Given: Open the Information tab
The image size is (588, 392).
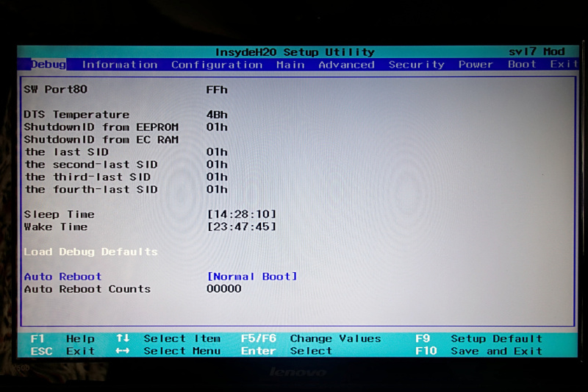Looking at the screenshot, I should pyautogui.click(x=120, y=65).
